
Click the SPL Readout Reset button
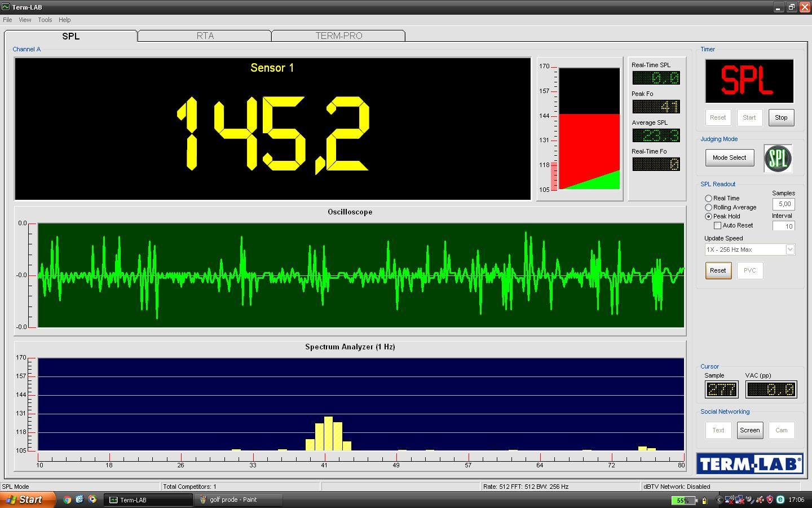pyautogui.click(x=718, y=270)
